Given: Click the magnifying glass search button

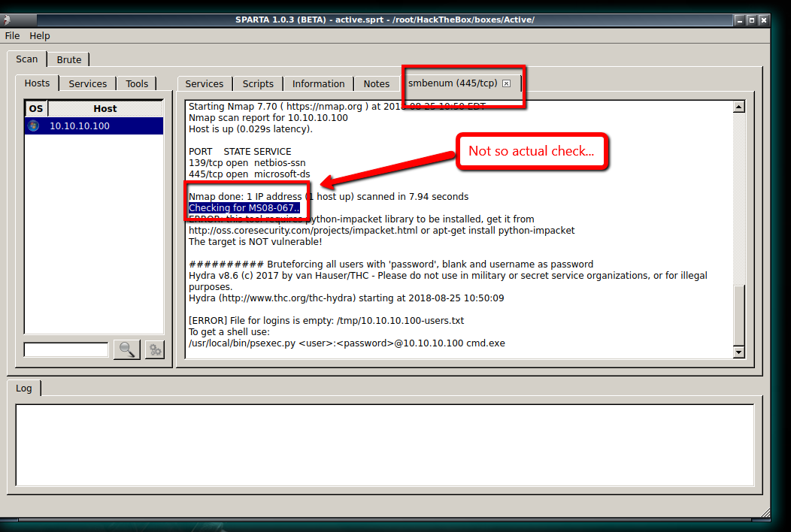Looking at the screenshot, I should tap(127, 349).
